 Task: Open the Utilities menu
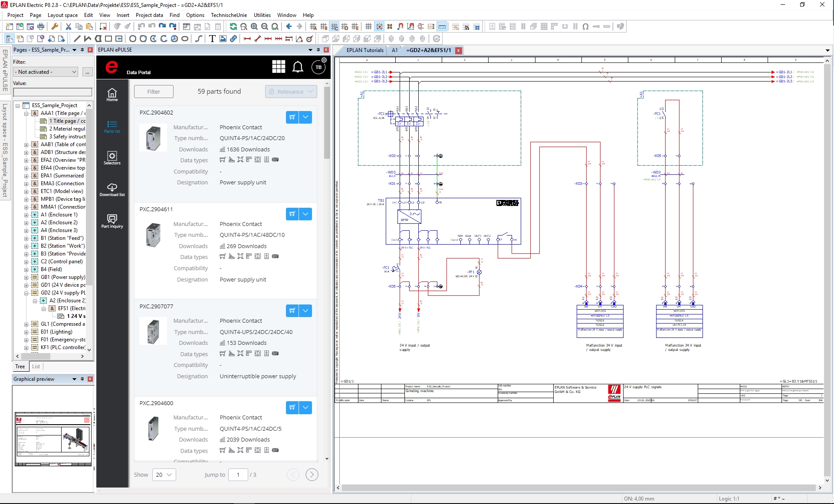tap(262, 15)
